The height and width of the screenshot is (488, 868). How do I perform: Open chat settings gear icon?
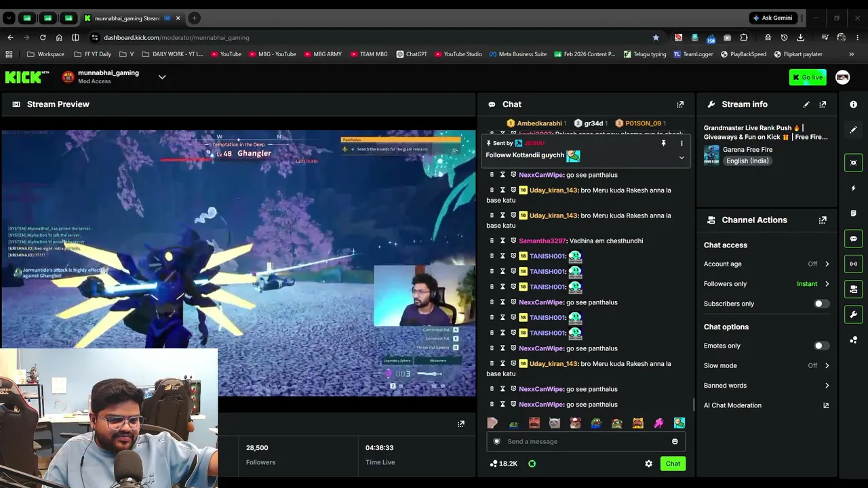[x=648, y=464]
